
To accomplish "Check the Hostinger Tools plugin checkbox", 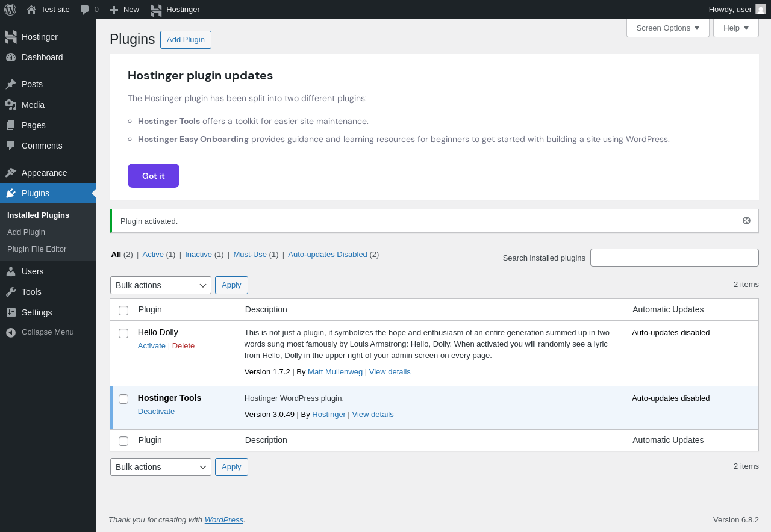I will [123, 399].
